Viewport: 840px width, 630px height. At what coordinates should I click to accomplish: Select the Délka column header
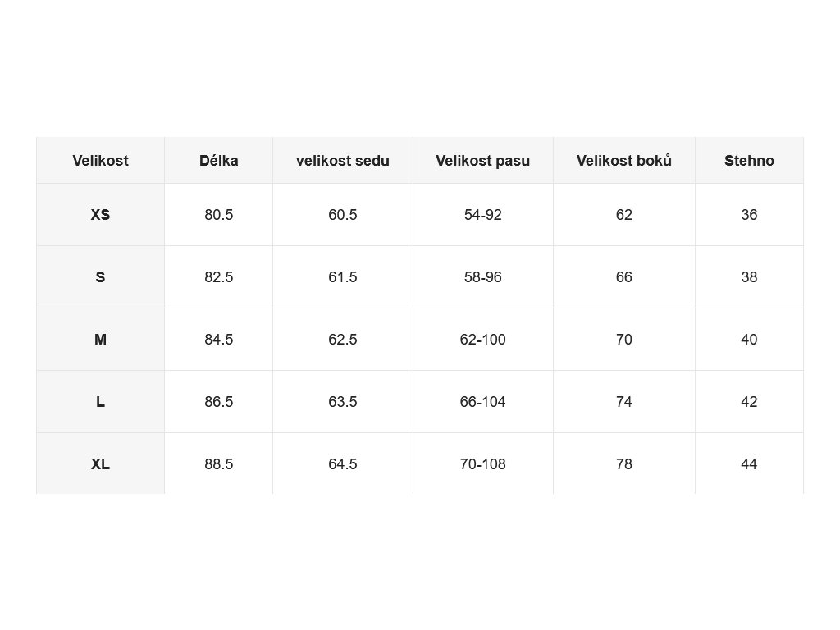click(218, 160)
